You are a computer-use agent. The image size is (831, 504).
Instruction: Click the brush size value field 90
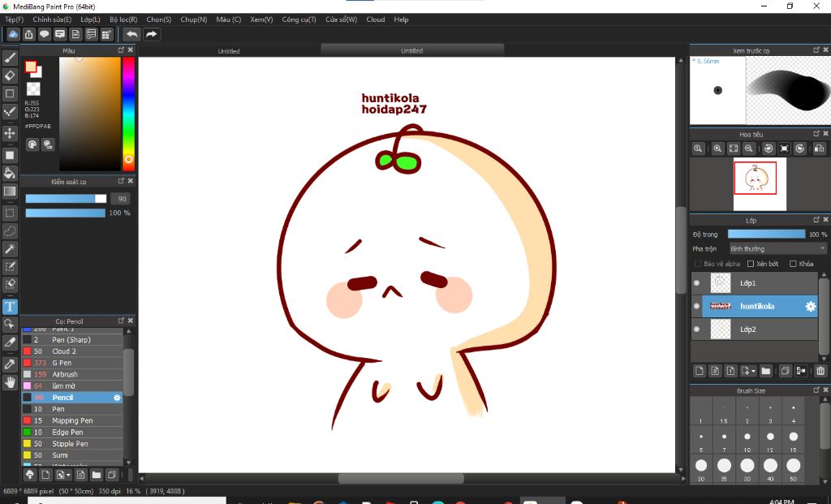(122, 199)
